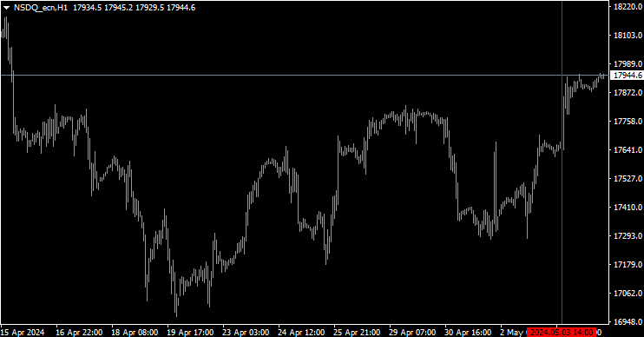Click the 23 Apr 03:00 time label
Viewport: 644px width, 337px height.
tap(246, 332)
